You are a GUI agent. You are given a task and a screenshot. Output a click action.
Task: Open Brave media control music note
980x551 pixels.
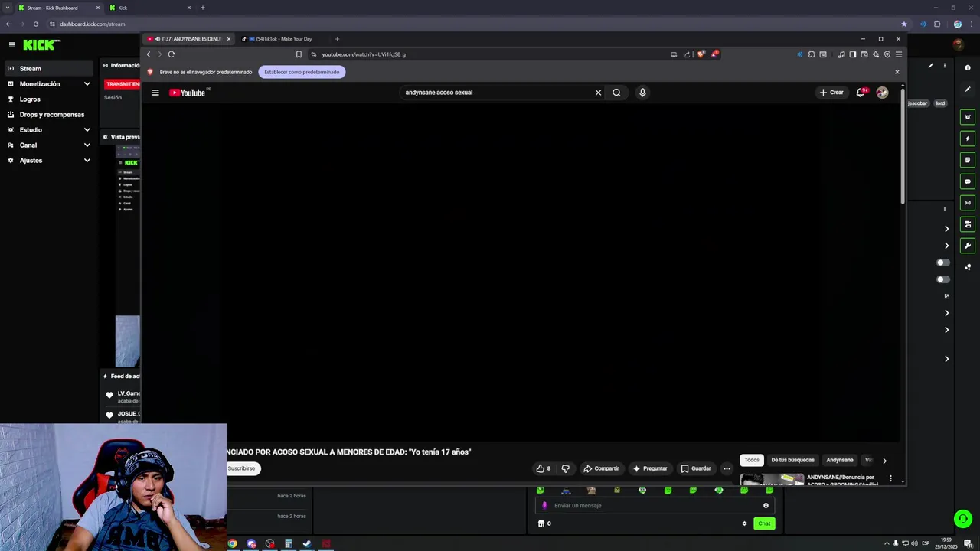pyautogui.click(x=841, y=54)
